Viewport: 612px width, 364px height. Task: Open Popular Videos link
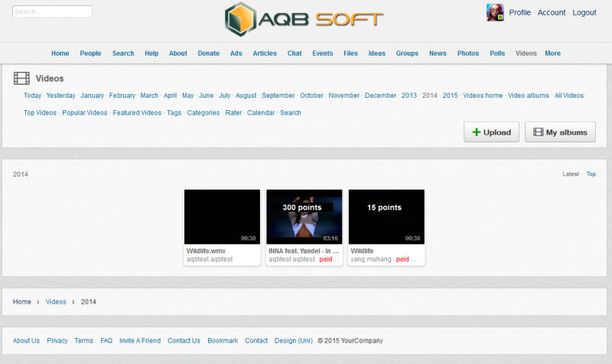85,112
